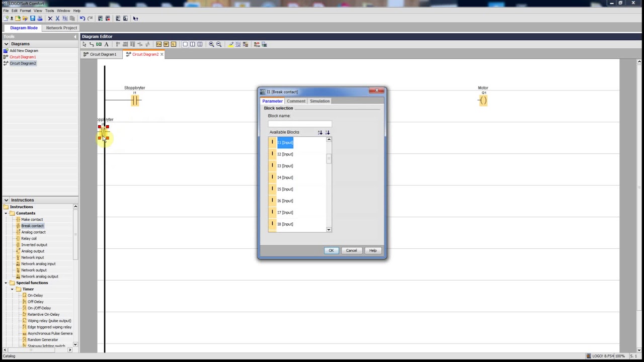
Task: Click the Delete (X) toolbar icon
Action: click(50, 19)
